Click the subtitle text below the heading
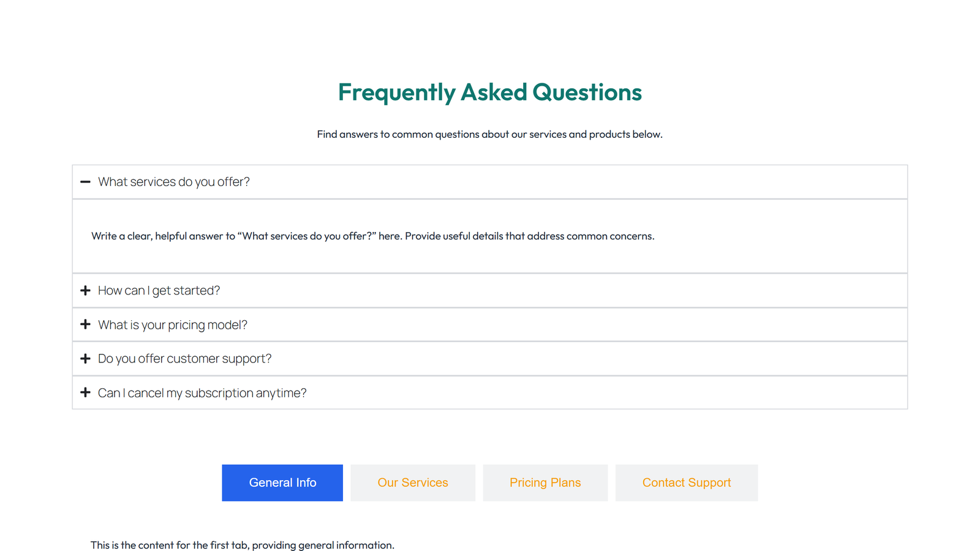Viewport: 980px width, 551px height. point(490,134)
